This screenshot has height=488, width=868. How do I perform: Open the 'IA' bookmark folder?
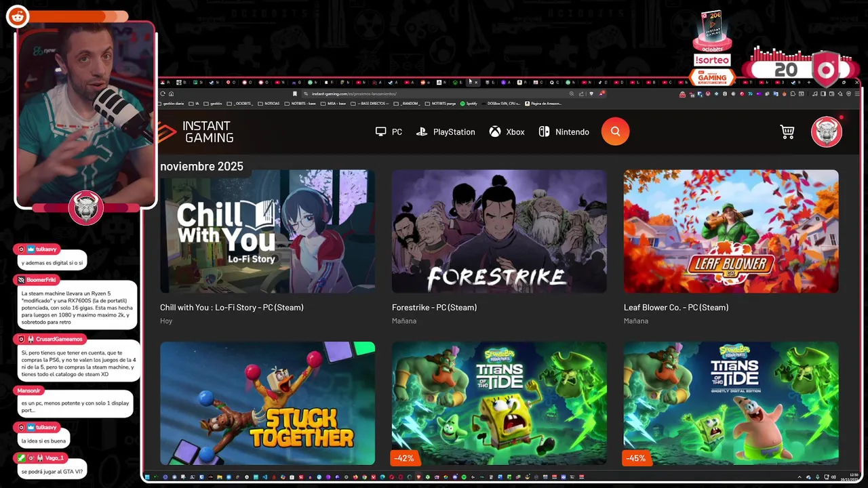click(194, 104)
